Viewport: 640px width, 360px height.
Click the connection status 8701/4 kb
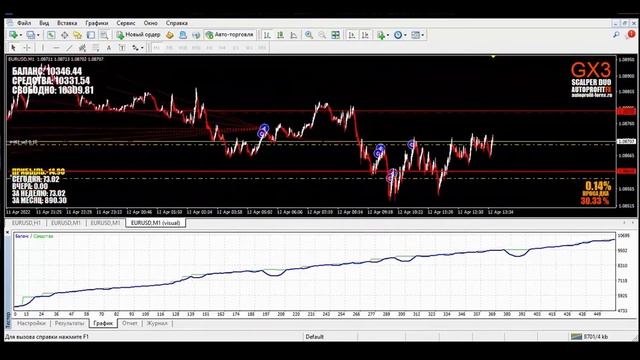(590, 337)
